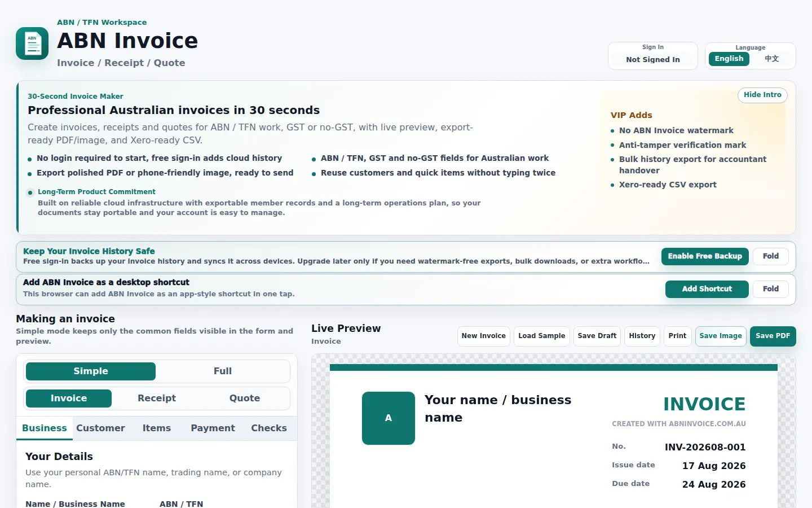The height and width of the screenshot is (508, 812).
Task: Switch language to 中文
Action: click(772, 59)
